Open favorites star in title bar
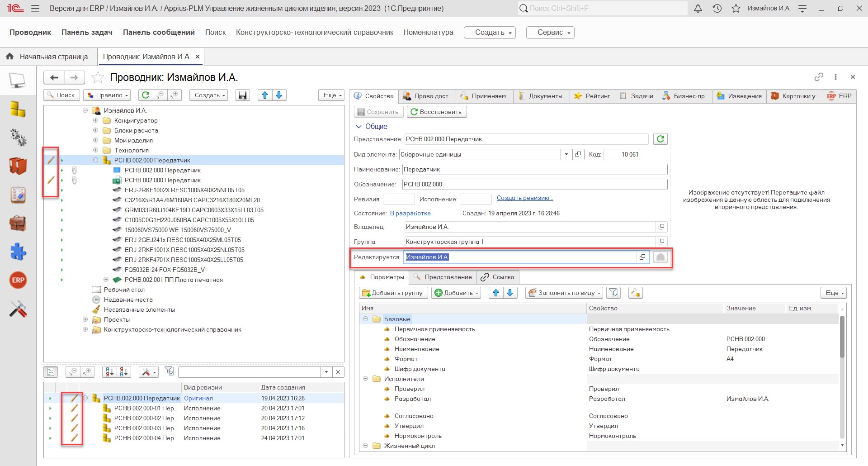Viewport: 868px width, 466px height. [736, 8]
